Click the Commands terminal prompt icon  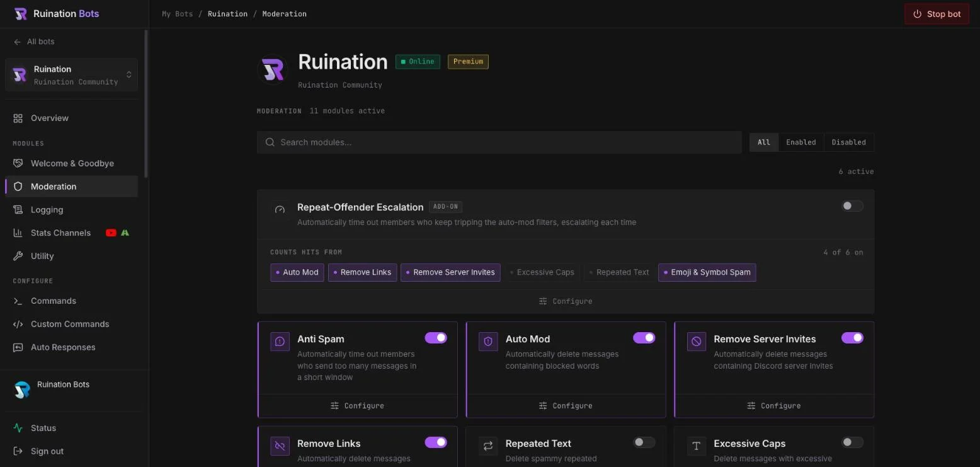[x=18, y=301]
